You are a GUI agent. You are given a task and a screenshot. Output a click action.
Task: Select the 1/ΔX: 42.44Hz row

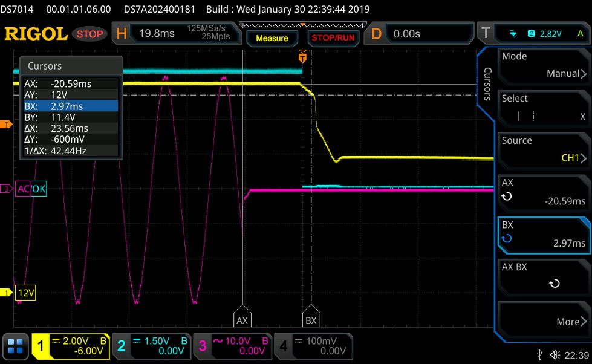tap(71, 151)
